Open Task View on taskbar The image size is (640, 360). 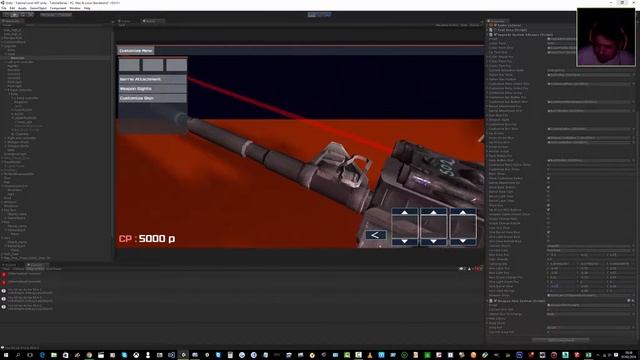pos(30,355)
